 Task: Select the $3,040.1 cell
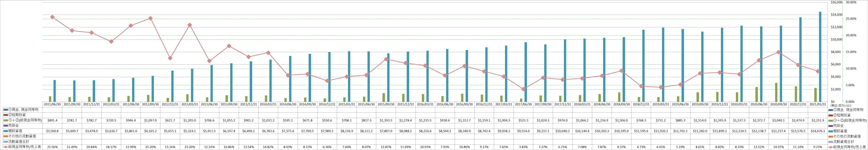[x=778, y=120]
